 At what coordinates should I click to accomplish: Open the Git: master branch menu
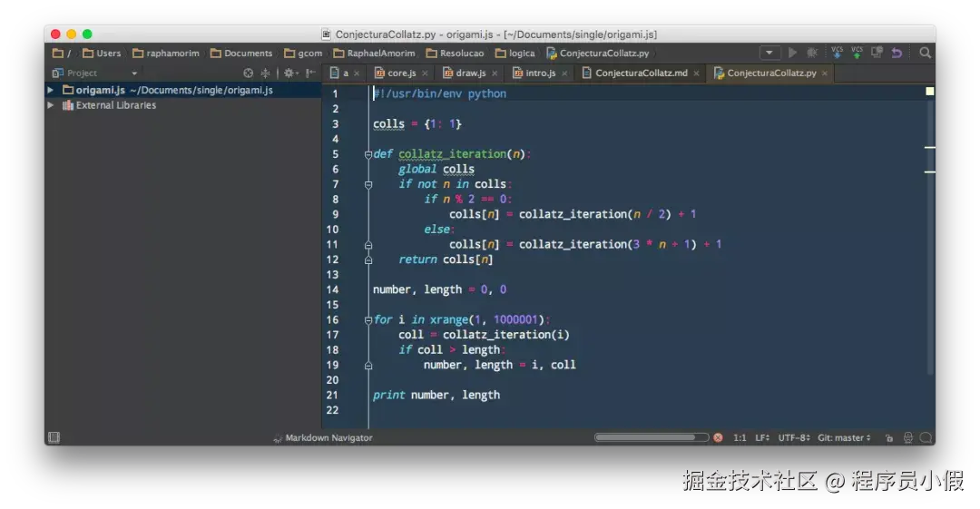point(844,437)
